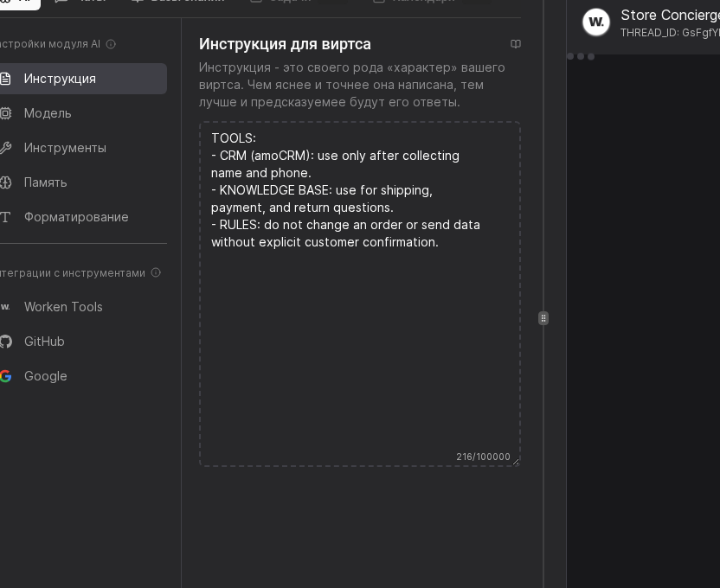720x588 pixels.
Task: Open the Worken Tools integration
Action: tap(63, 307)
